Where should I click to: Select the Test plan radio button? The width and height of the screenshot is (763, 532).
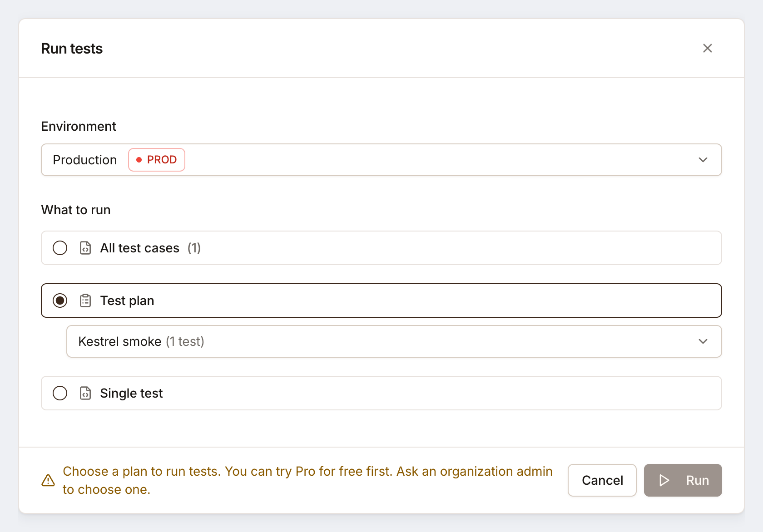(60, 300)
